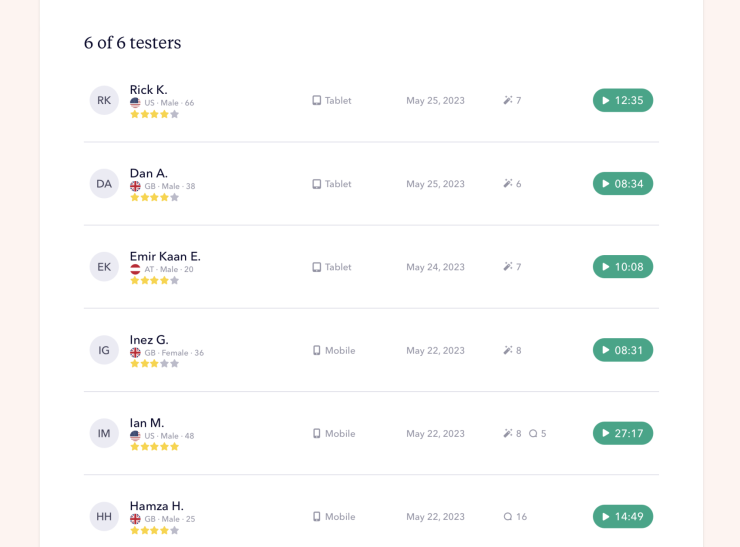
Task: Click Hamza H.'s comment count icon
Action: [x=508, y=517]
